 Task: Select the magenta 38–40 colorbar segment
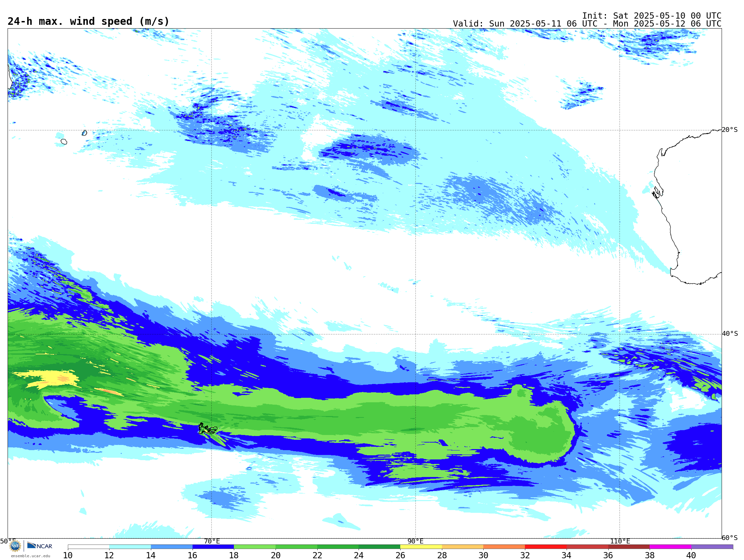[670, 547]
